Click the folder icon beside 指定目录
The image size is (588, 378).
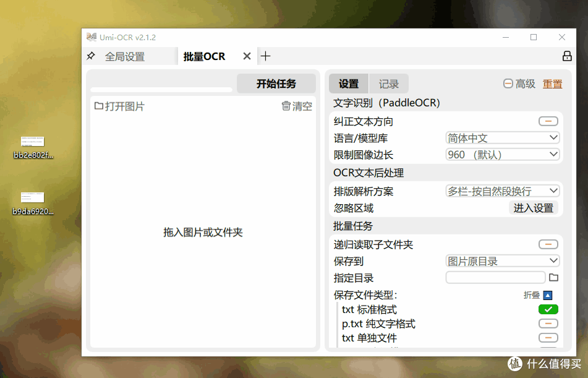(x=553, y=278)
